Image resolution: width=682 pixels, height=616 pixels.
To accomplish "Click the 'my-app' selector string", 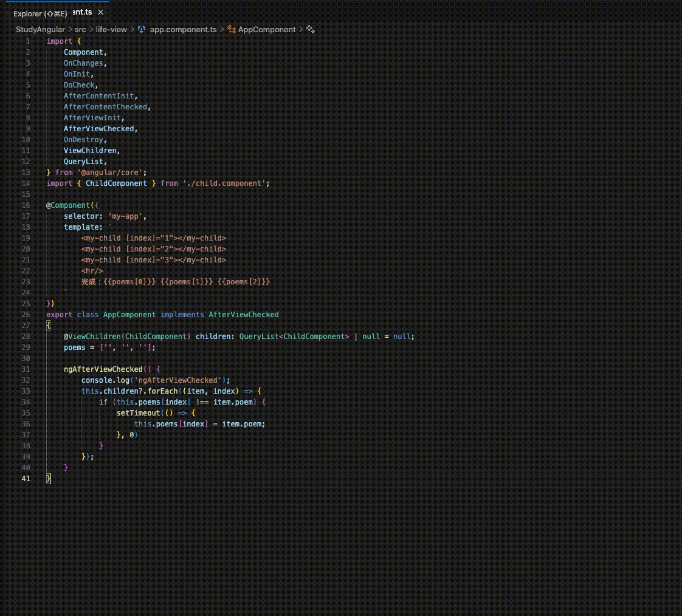I will coord(125,216).
